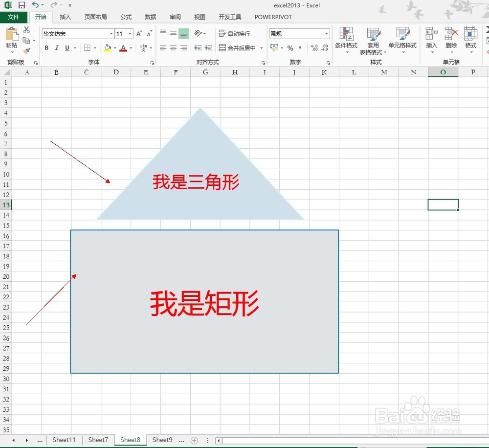The image size is (489, 448).
Task: Apply percent style format
Action: [290, 48]
